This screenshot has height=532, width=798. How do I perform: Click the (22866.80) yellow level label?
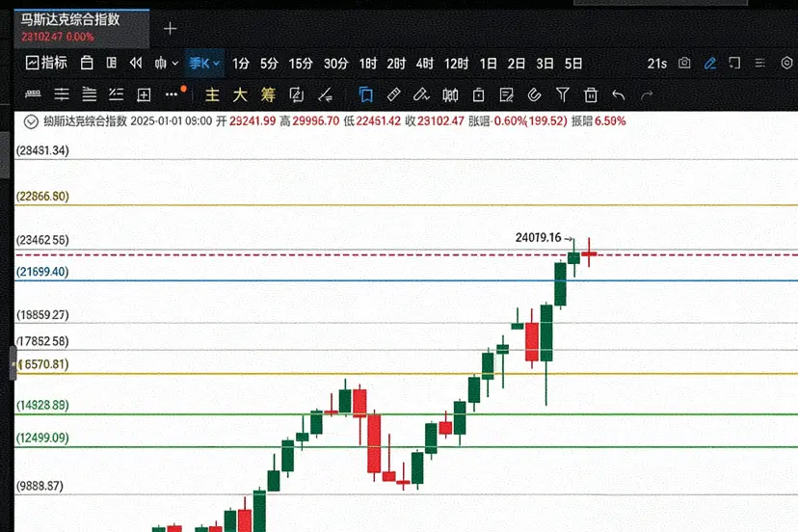tap(42, 196)
